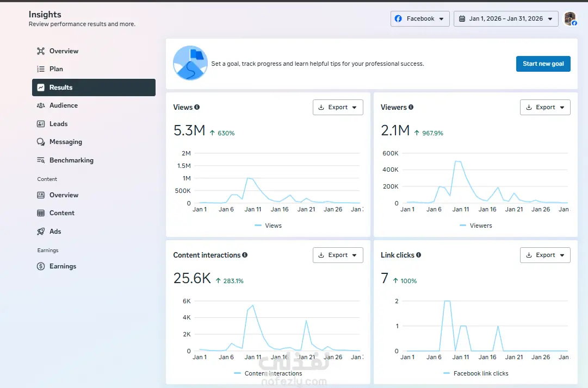This screenshot has height=388, width=588.
Task: Open info tooltip for Content interactions
Action: coord(245,255)
